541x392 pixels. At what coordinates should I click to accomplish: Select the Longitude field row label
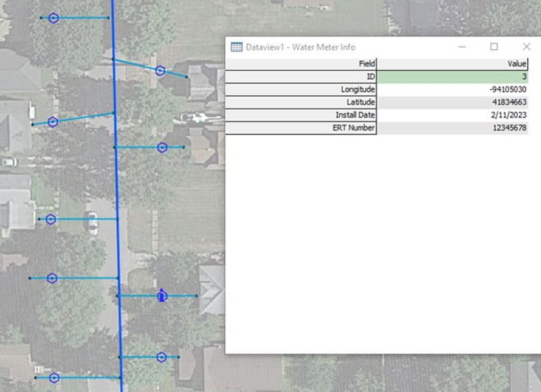click(x=301, y=90)
